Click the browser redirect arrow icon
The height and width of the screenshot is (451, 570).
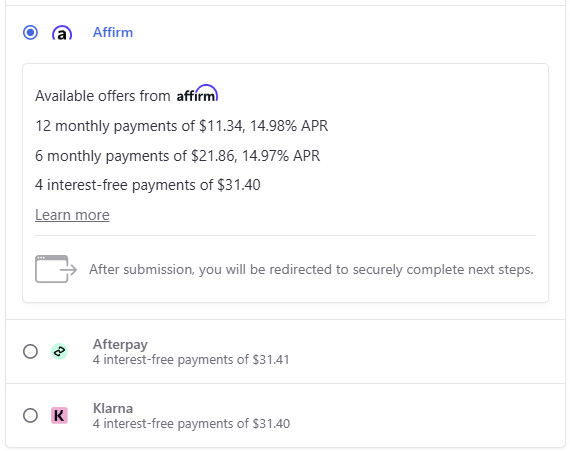pos(56,269)
